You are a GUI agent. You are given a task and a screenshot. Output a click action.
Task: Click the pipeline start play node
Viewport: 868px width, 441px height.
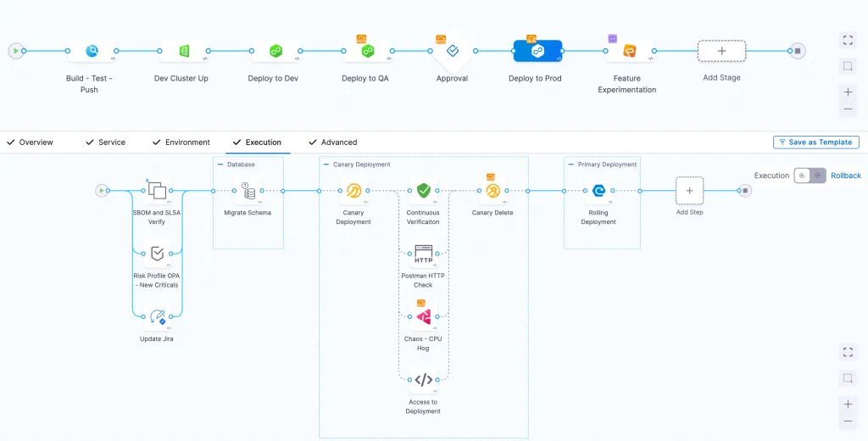coord(16,51)
